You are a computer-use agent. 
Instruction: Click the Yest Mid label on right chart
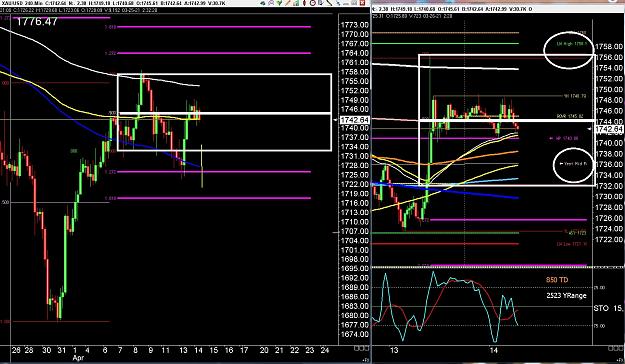[574, 164]
